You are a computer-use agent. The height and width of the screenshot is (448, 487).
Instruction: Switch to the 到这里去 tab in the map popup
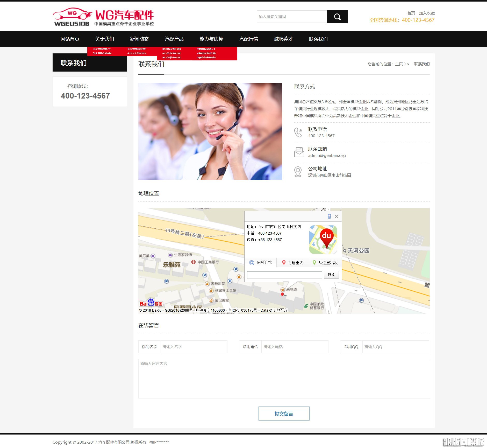pos(293,263)
